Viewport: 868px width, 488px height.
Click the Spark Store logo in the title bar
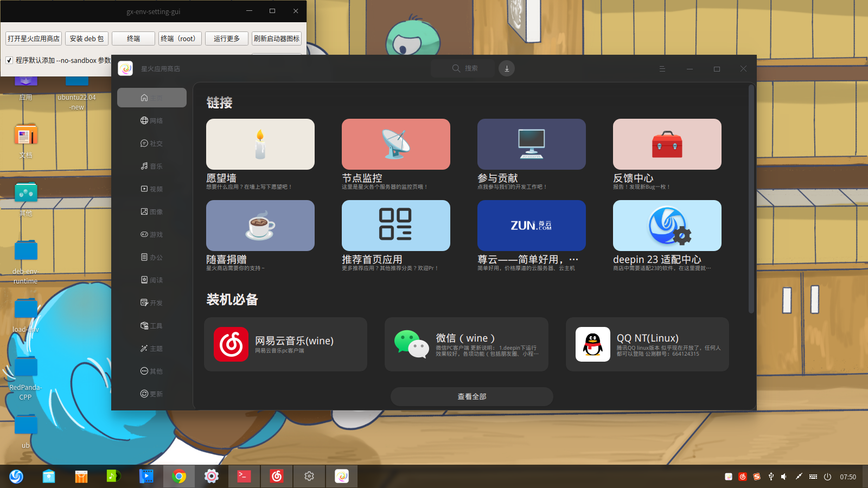pyautogui.click(x=125, y=68)
